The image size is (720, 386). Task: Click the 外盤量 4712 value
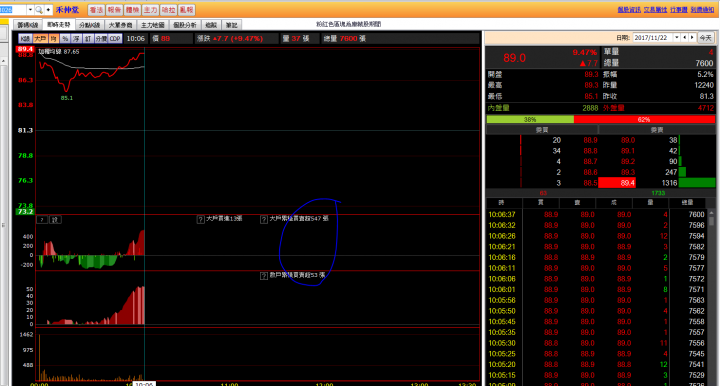(x=706, y=108)
